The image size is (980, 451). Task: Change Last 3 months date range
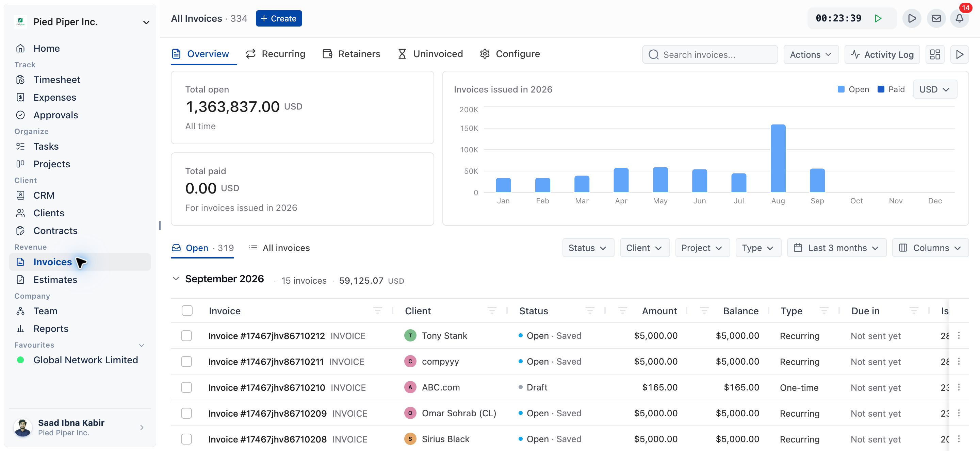(837, 248)
